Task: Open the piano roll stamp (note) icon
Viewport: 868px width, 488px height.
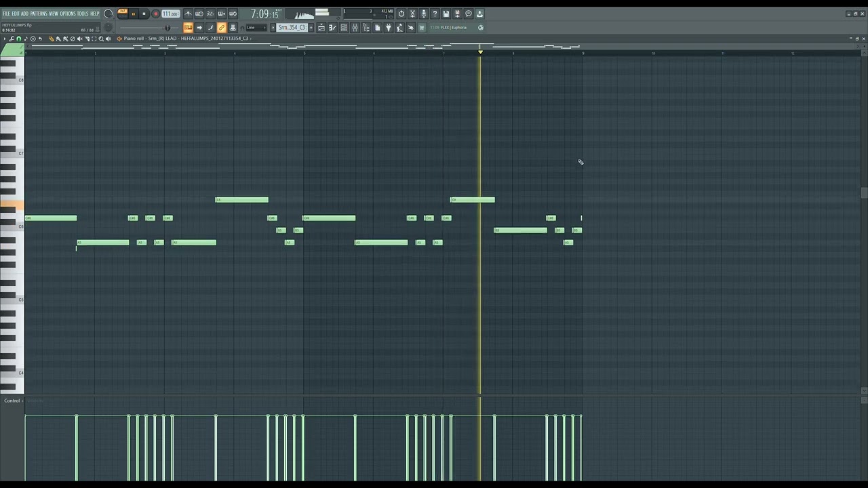Action: click(26, 39)
